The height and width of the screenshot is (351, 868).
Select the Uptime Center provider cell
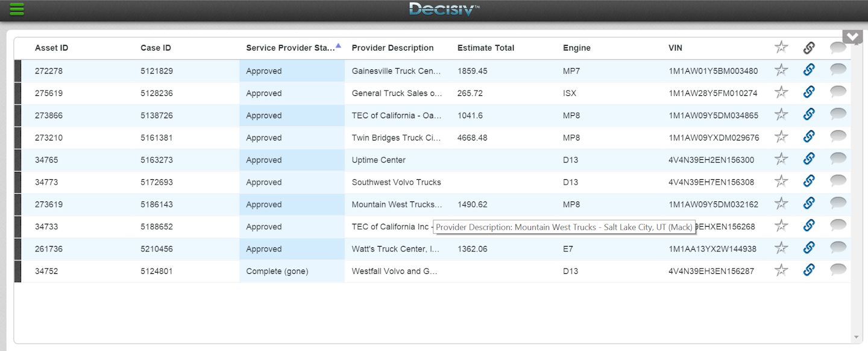(379, 160)
